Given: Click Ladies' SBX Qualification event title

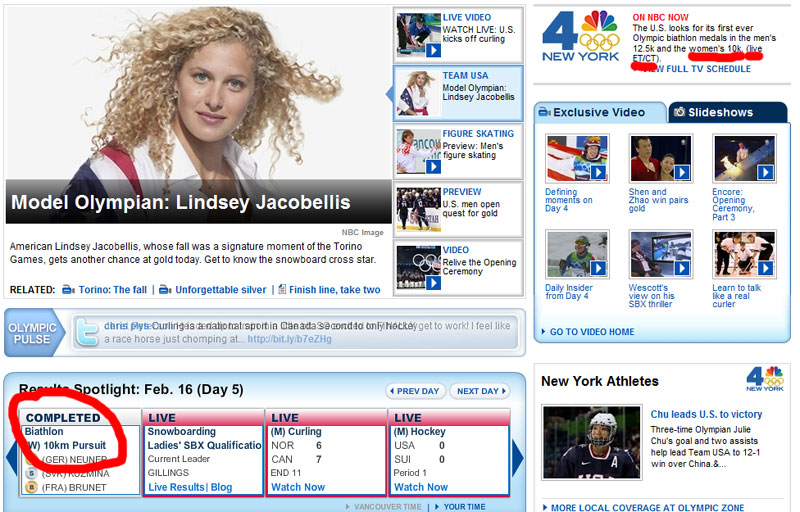Looking at the screenshot, I should pos(205,445).
